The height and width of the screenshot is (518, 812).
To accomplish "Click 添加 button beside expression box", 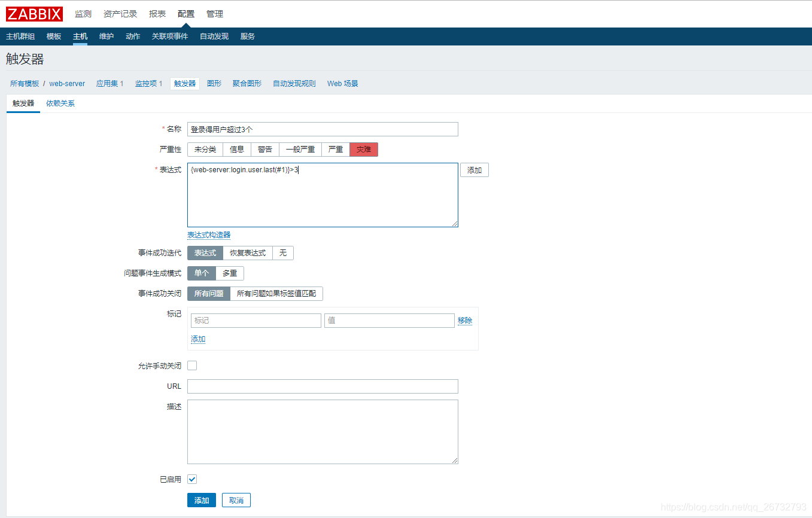I will pyautogui.click(x=475, y=170).
